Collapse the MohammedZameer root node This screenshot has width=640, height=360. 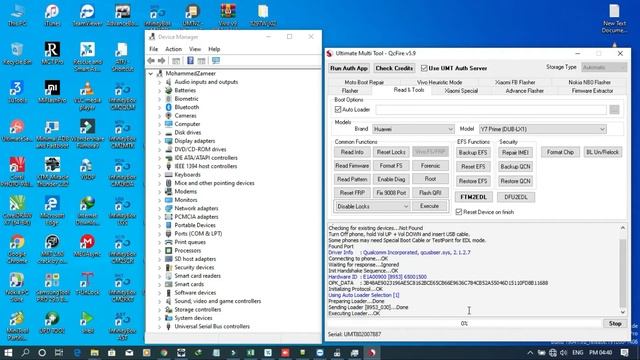point(151,73)
